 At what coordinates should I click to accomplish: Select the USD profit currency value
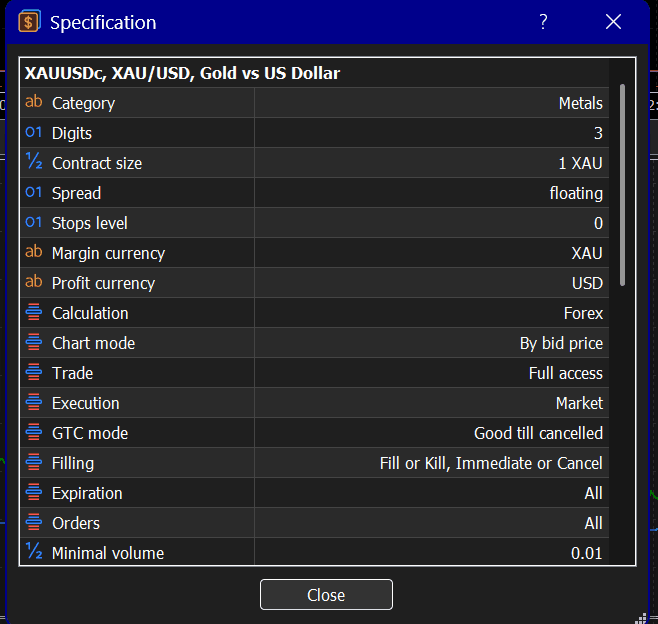click(x=587, y=283)
